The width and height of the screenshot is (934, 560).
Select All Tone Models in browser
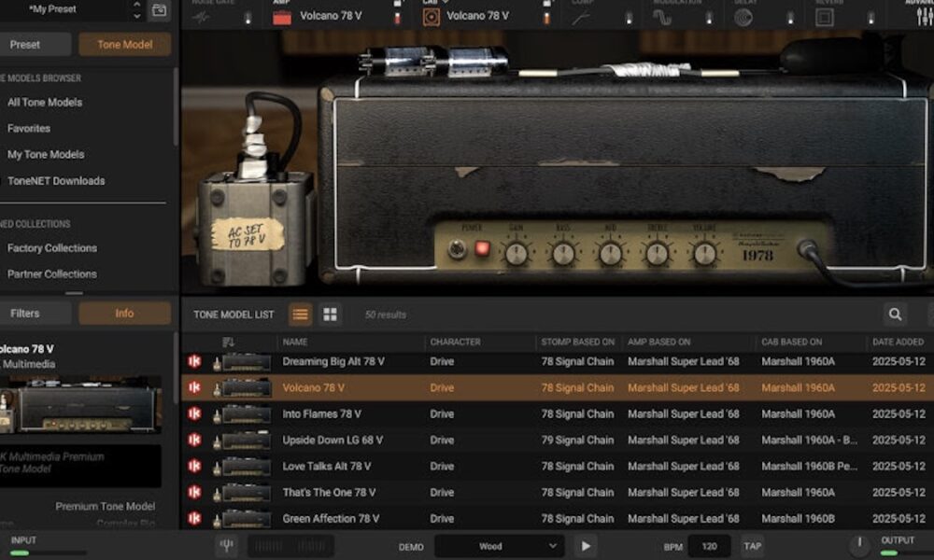pyautogui.click(x=45, y=103)
